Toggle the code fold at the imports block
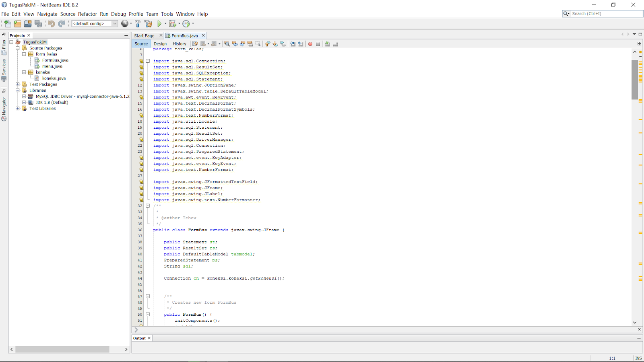 coord(148,61)
